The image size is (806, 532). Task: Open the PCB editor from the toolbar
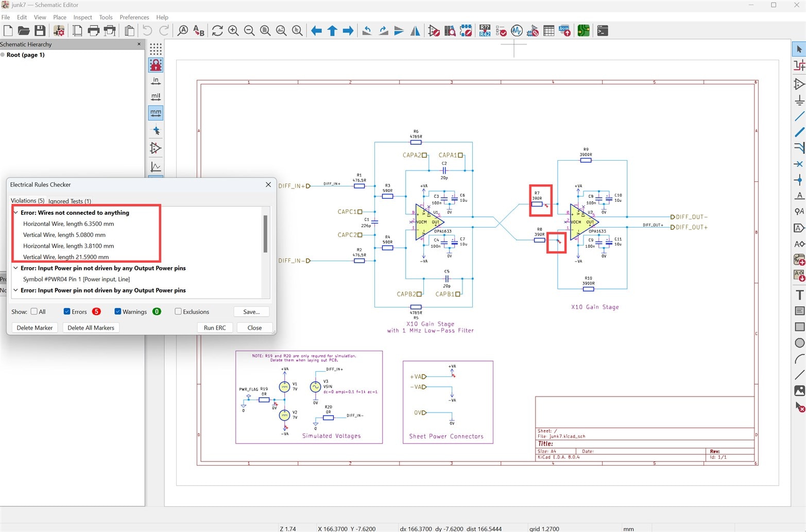coord(583,31)
